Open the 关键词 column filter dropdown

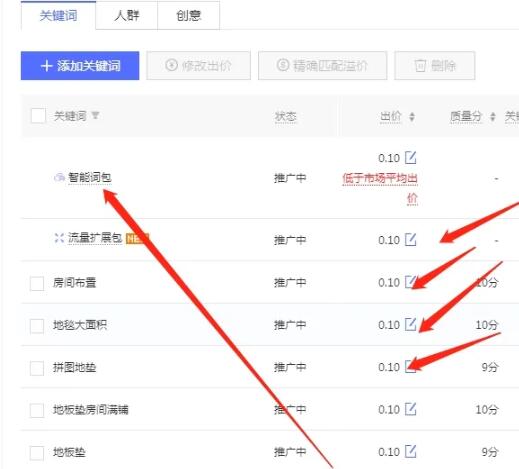95,116
